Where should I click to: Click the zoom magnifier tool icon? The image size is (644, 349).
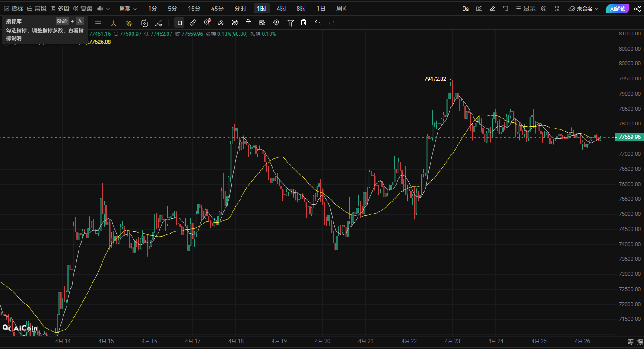pos(207,22)
